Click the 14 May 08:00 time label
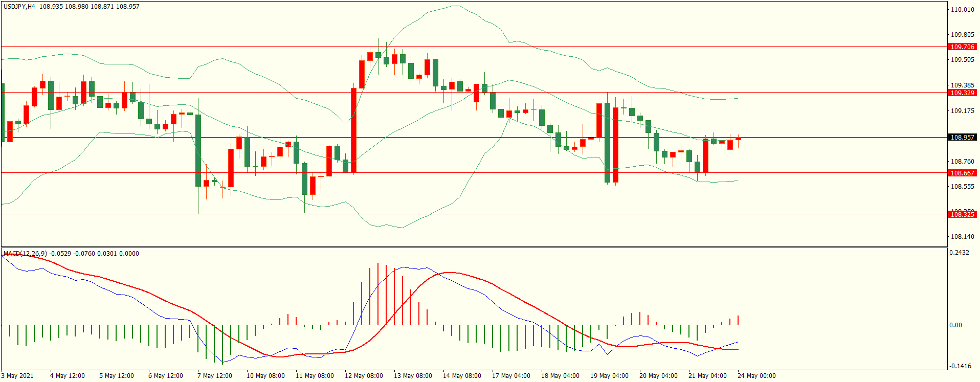The image size is (980, 382). 462,376
